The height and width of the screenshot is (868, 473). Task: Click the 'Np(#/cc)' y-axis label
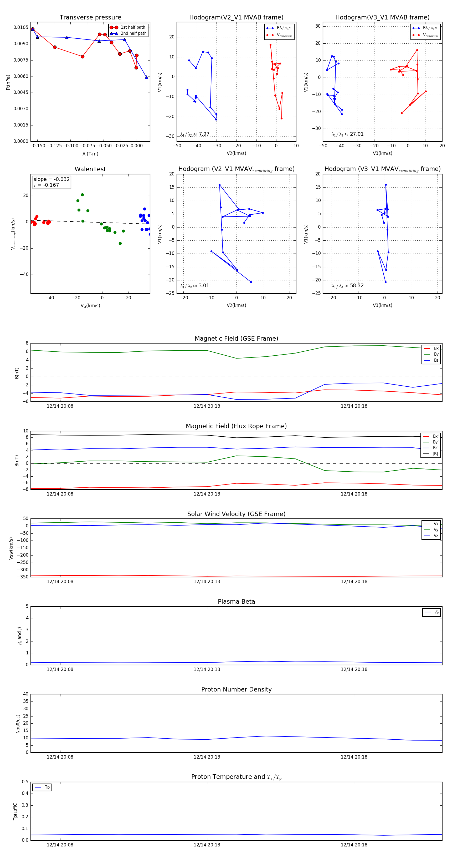click(x=18, y=724)
